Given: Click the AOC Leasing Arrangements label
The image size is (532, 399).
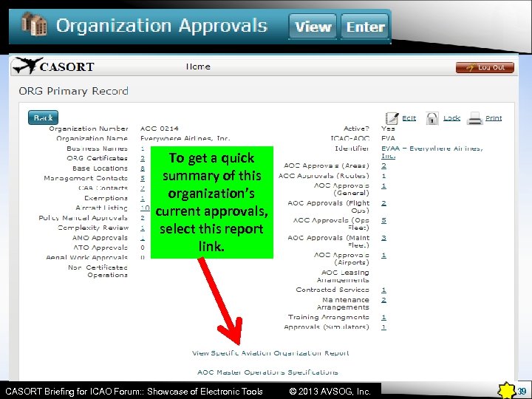Looking at the screenshot, I should coord(343,276).
